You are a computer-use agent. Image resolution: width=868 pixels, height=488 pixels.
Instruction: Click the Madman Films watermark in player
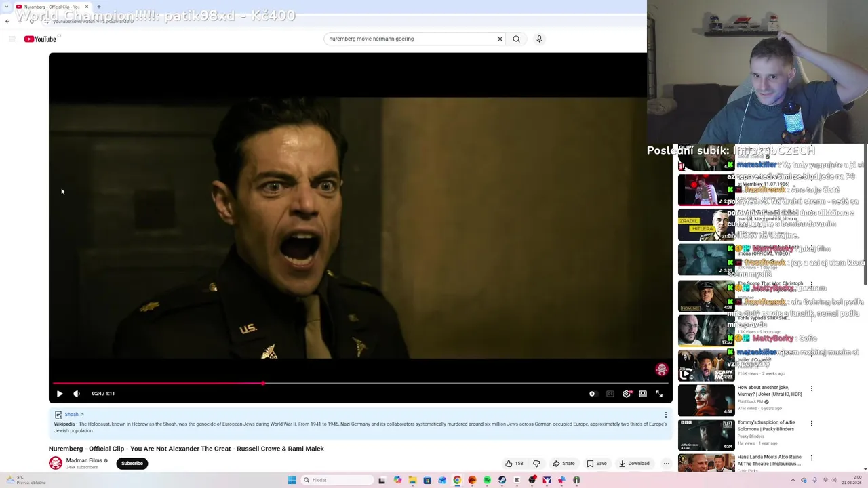[x=662, y=369]
